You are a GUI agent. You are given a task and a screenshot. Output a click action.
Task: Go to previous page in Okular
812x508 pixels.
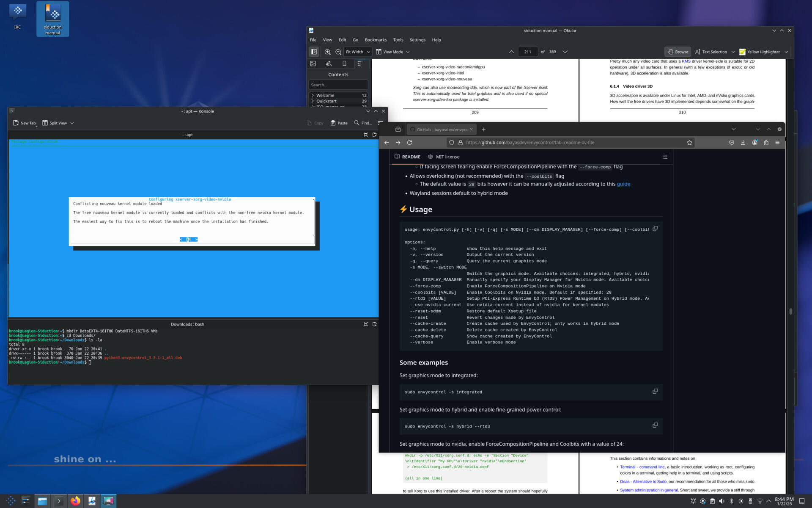point(511,52)
